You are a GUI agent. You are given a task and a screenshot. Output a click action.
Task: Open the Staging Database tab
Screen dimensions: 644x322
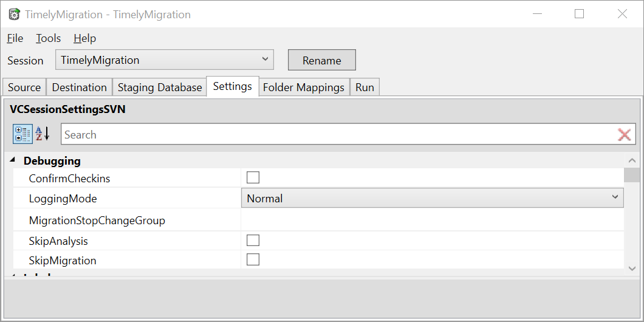point(160,87)
